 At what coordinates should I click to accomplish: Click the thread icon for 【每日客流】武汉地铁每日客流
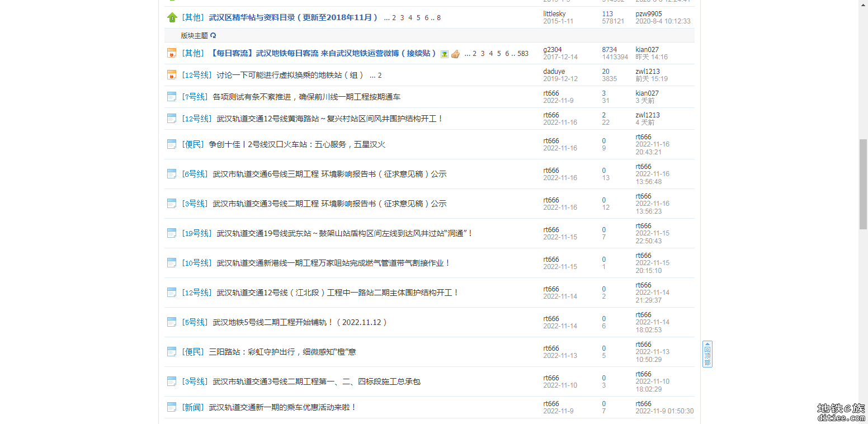coord(172,53)
